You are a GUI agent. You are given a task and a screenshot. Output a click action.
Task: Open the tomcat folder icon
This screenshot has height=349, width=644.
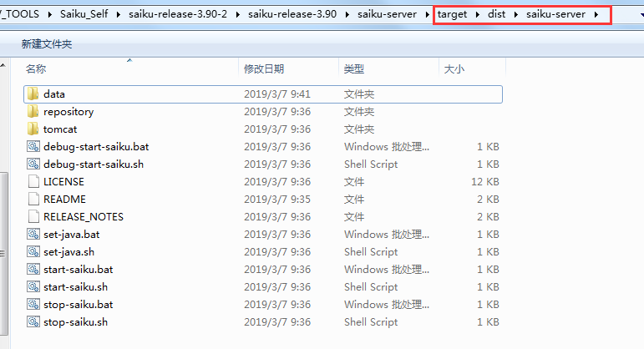click(x=33, y=129)
